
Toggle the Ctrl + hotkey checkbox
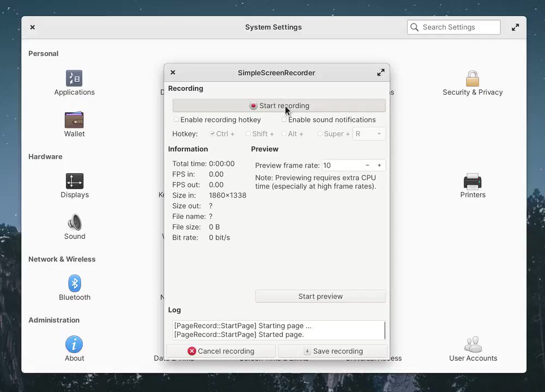pos(213,134)
